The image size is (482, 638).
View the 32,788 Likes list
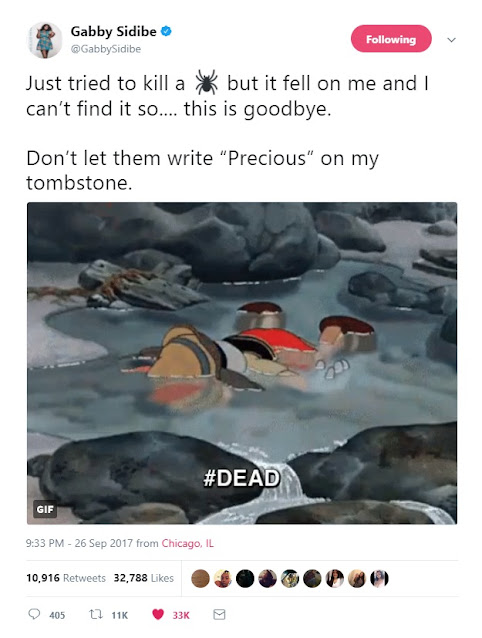(x=144, y=578)
